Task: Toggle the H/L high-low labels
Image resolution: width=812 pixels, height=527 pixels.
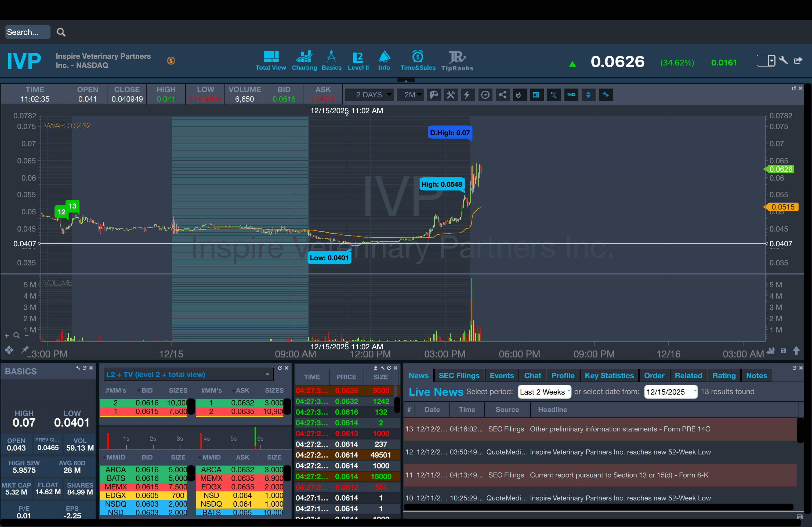Action: 554,95
